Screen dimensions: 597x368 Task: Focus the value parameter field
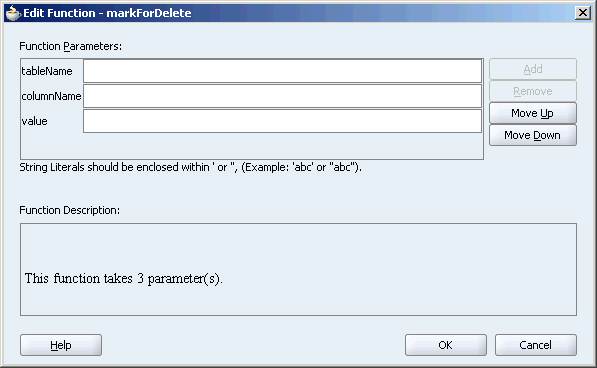click(x=283, y=121)
